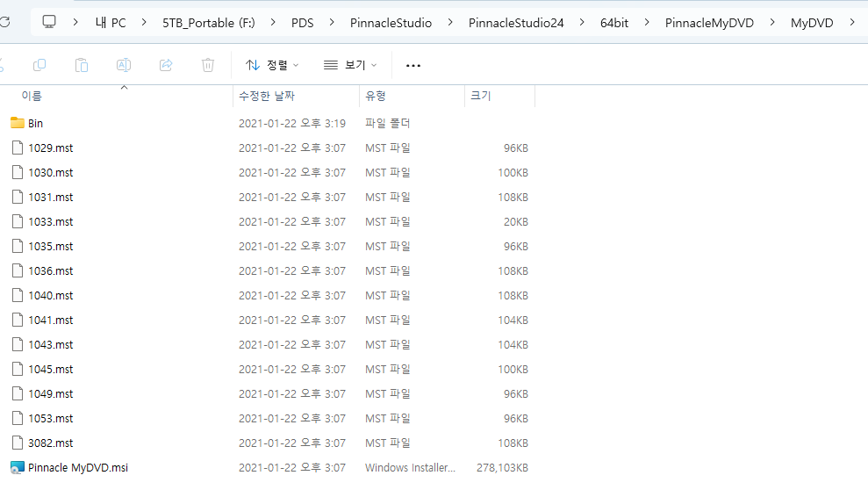Select the file 1033.mst
The height and width of the screenshot is (497, 868).
50,221
